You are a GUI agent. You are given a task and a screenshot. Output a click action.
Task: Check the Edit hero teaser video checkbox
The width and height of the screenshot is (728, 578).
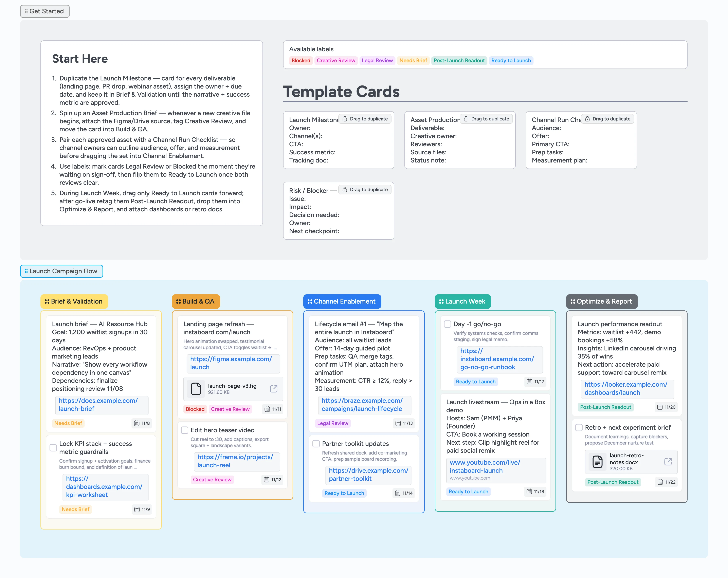pyautogui.click(x=185, y=430)
